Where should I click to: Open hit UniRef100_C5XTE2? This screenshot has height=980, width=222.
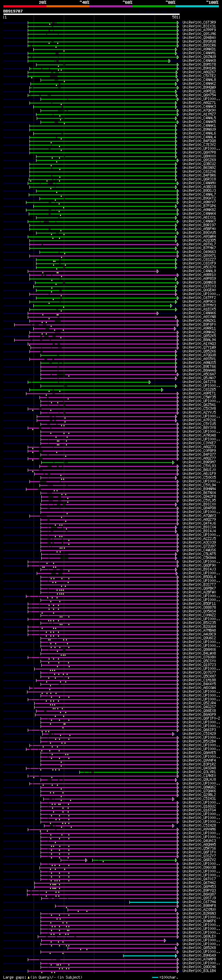(x=199, y=76)
